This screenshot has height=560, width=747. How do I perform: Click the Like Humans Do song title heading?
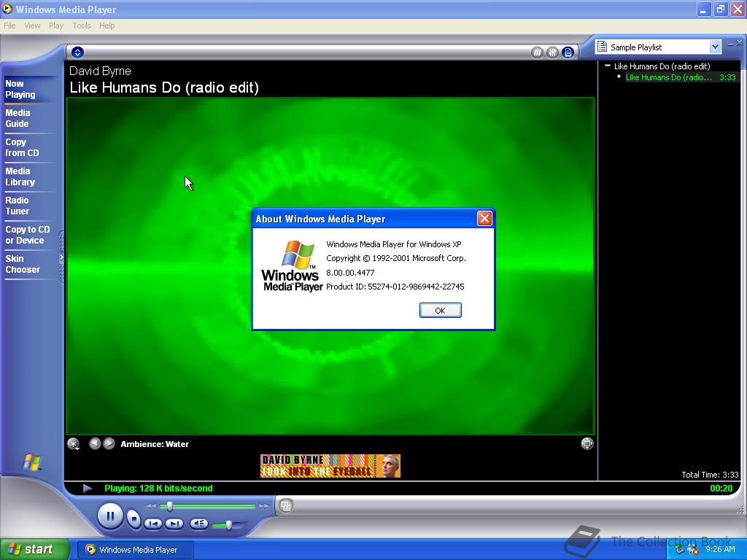click(164, 87)
